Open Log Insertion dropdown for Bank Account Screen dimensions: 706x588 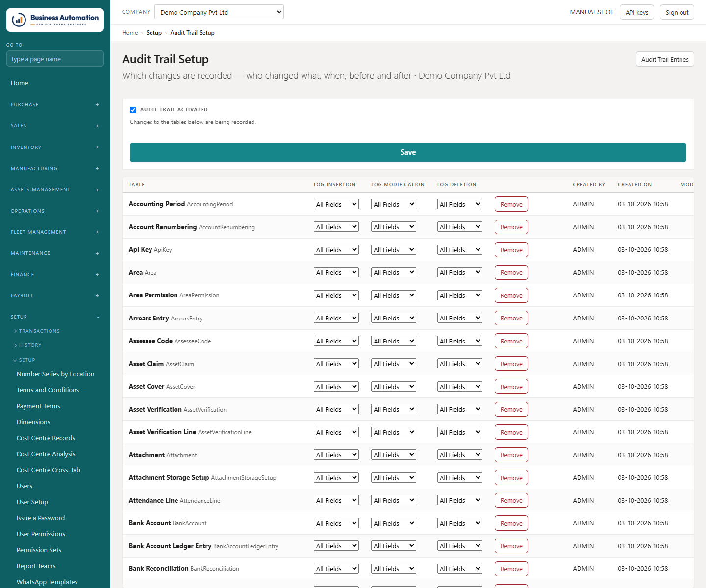tap(336, 523)
